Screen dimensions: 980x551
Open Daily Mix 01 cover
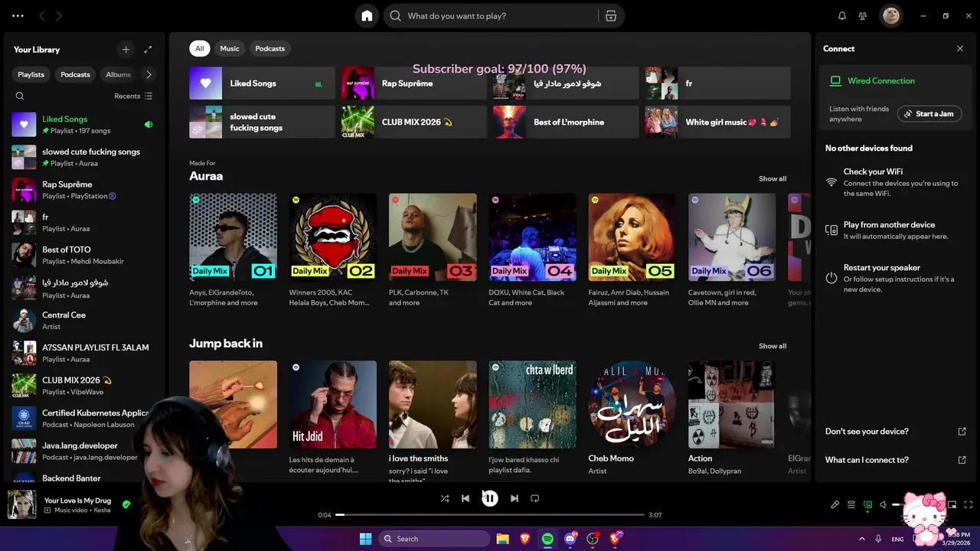point(233,237)
